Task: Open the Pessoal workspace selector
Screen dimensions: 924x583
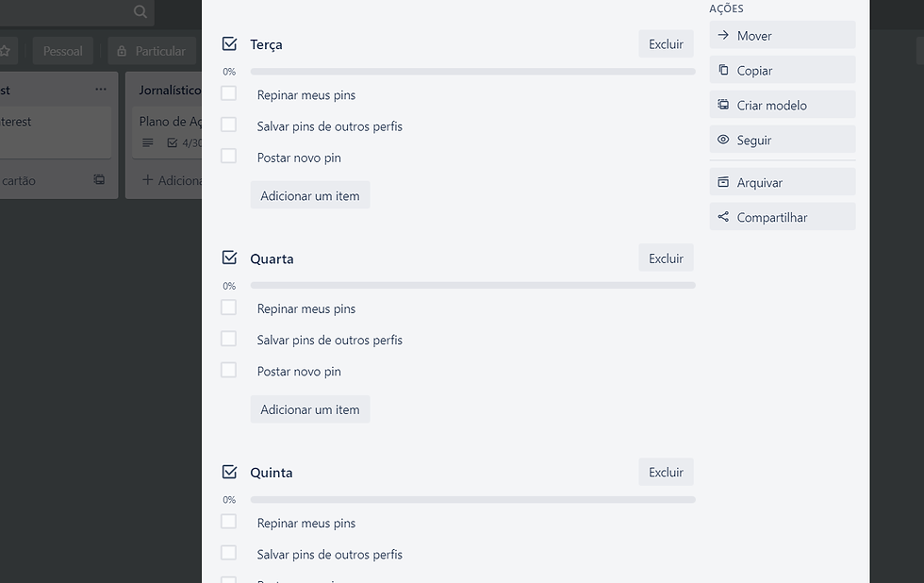Action: coord(62,51)
